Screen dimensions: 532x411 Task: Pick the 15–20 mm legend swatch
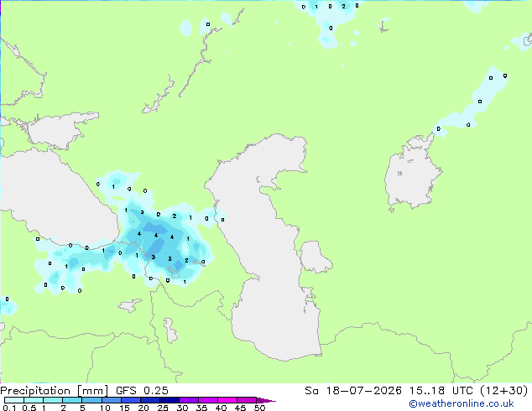131,400
